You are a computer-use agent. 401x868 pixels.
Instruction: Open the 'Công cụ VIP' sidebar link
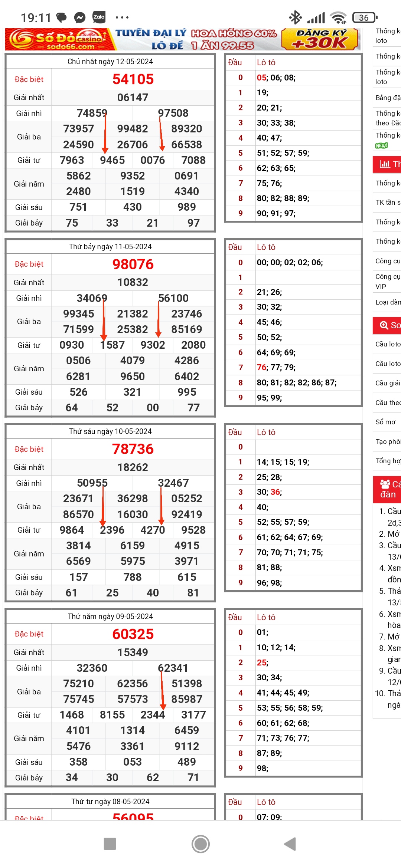tap(388, 281)
